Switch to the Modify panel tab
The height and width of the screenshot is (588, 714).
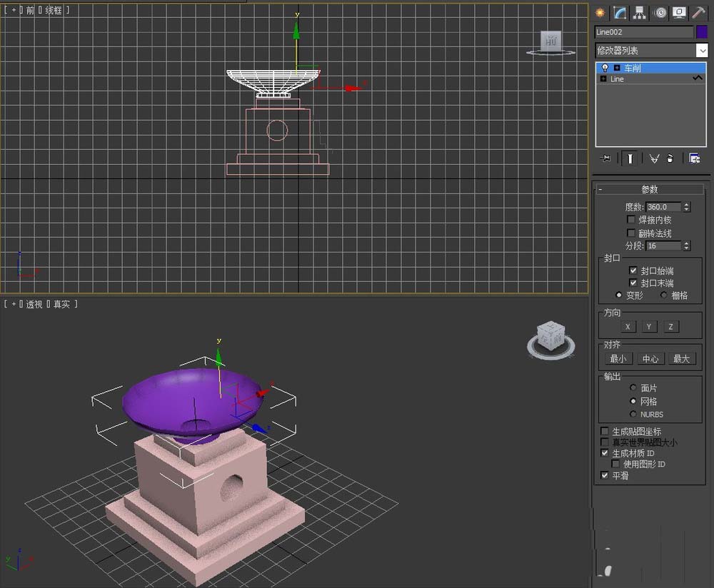[x=619, y=13]
